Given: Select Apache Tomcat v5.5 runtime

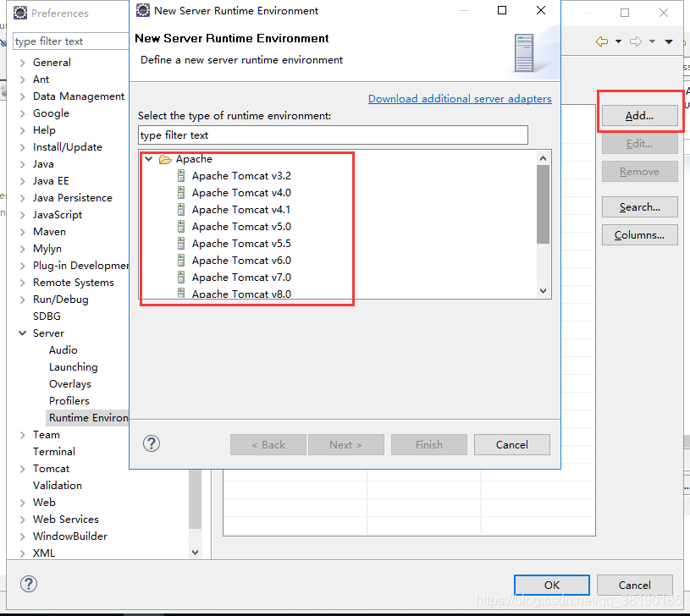Looking at the screenshot, I should pos(241,244).
